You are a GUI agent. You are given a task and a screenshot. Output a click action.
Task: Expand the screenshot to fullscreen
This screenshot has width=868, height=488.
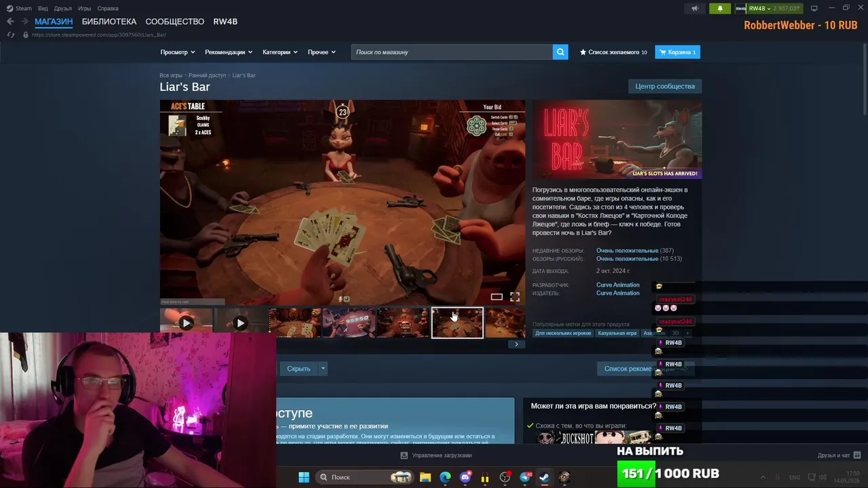point(515,297)
